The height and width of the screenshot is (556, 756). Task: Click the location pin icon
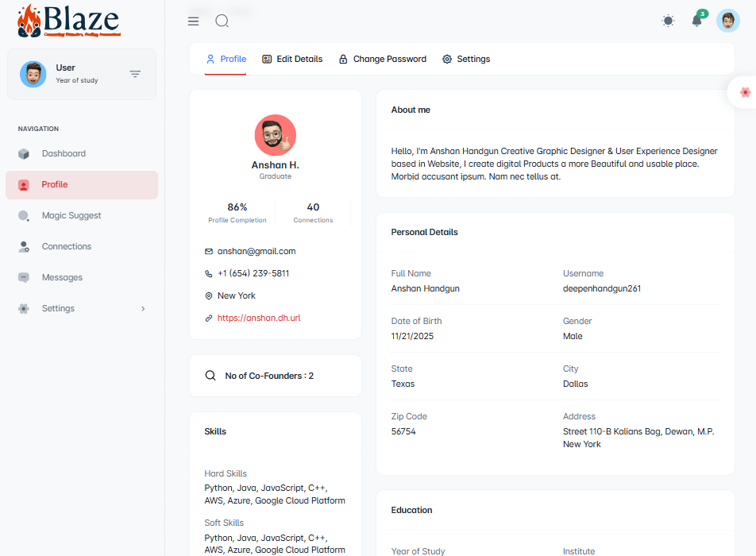[209, 295]
